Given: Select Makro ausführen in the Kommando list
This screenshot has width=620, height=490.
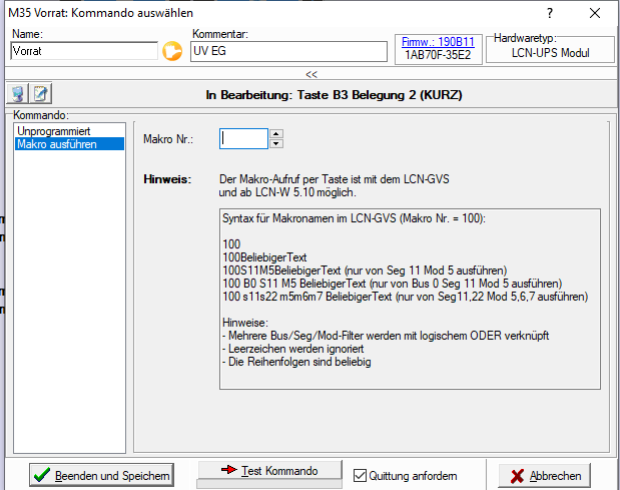Looking at the screenshot, I should pyautogui.click(x=56, y=144).
